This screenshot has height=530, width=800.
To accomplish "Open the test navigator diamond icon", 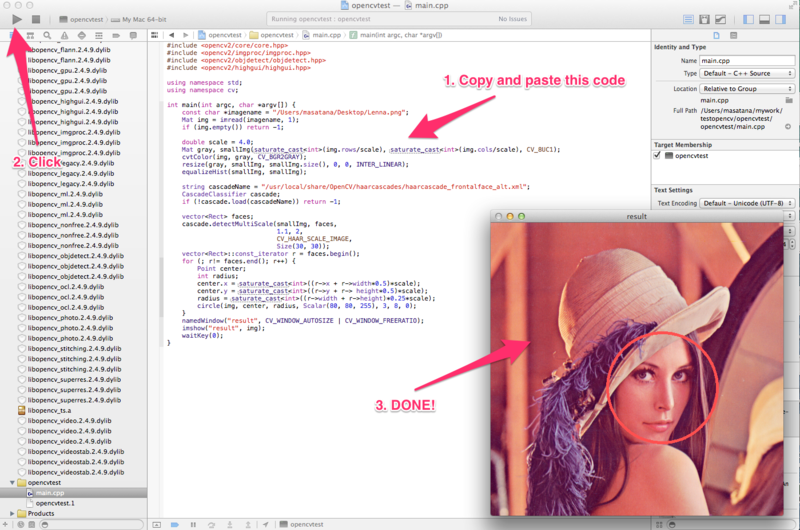I will [x=82, y=35].
